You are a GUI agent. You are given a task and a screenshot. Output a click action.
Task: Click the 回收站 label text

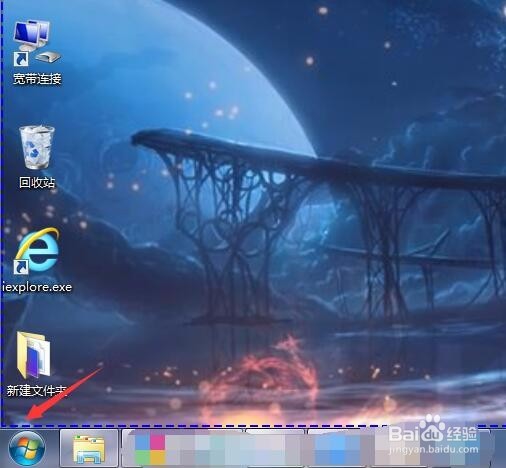coord(37,182)
